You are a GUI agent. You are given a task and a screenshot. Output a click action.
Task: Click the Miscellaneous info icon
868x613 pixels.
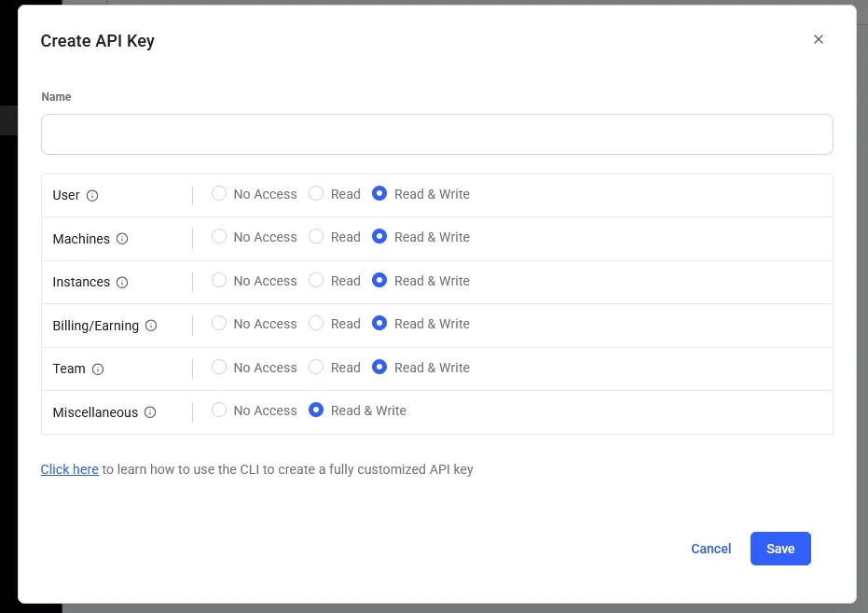coord(150,412)
